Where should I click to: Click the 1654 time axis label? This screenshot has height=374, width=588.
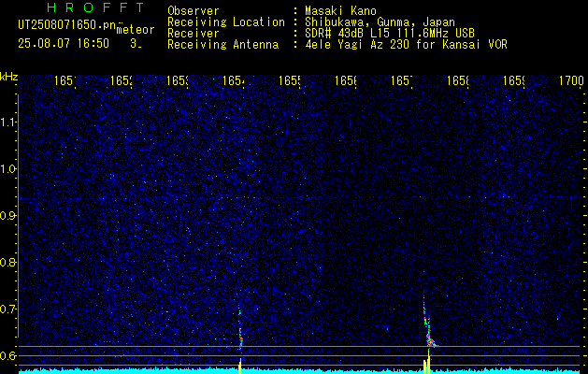(x=234, y=80)
